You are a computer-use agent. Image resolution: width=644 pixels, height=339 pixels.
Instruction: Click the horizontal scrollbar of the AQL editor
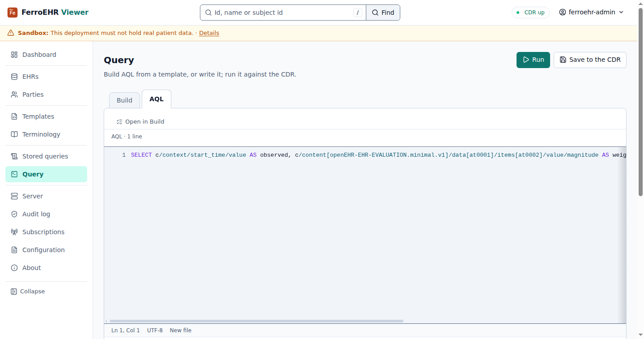(256, 321)
